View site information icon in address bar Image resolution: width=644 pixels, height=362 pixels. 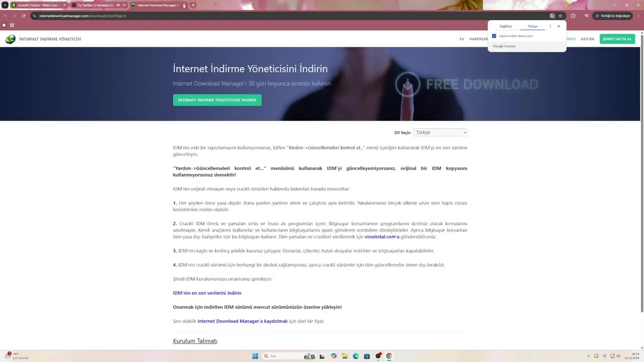click(x=34, y=16)
